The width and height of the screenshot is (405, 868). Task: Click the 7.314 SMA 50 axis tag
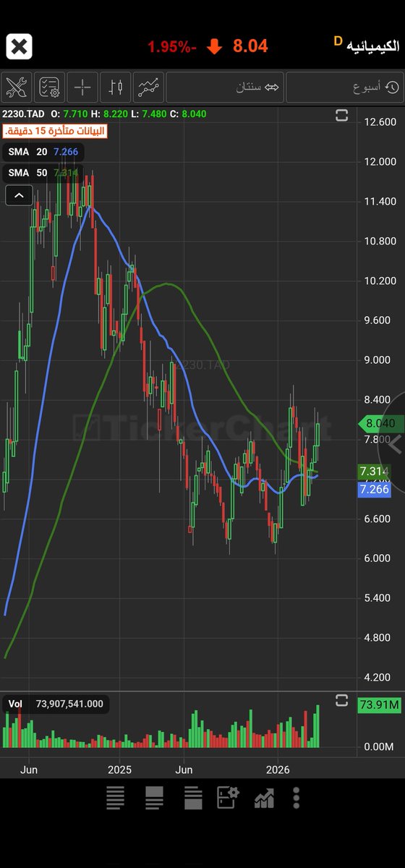pyautogui.click(x=374, y=472)
